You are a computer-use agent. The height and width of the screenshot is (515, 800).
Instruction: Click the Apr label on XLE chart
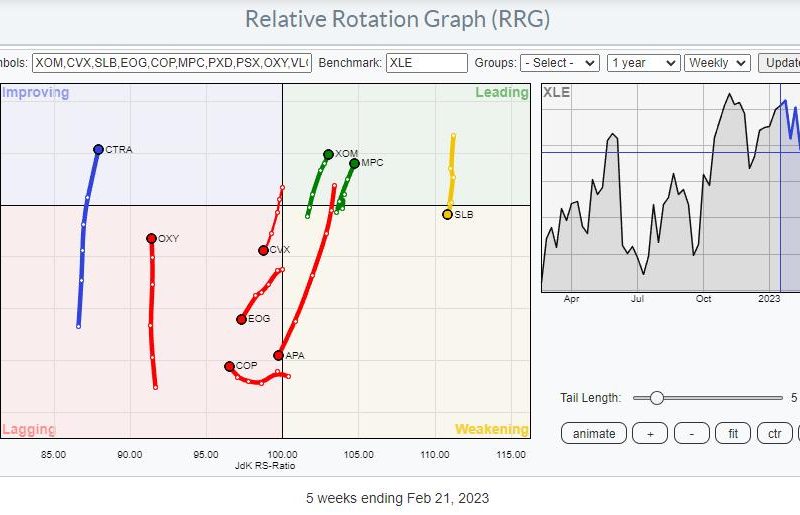click(571, 299)
